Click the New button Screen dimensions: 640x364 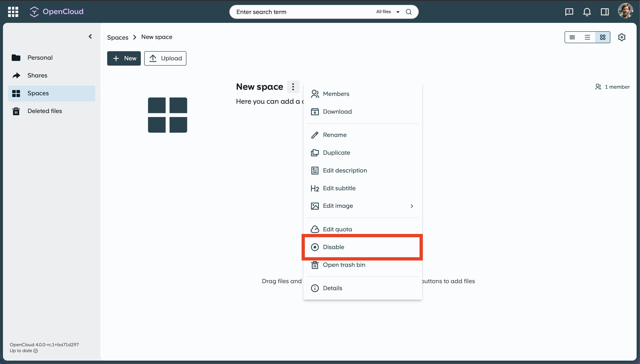[124, 58]
